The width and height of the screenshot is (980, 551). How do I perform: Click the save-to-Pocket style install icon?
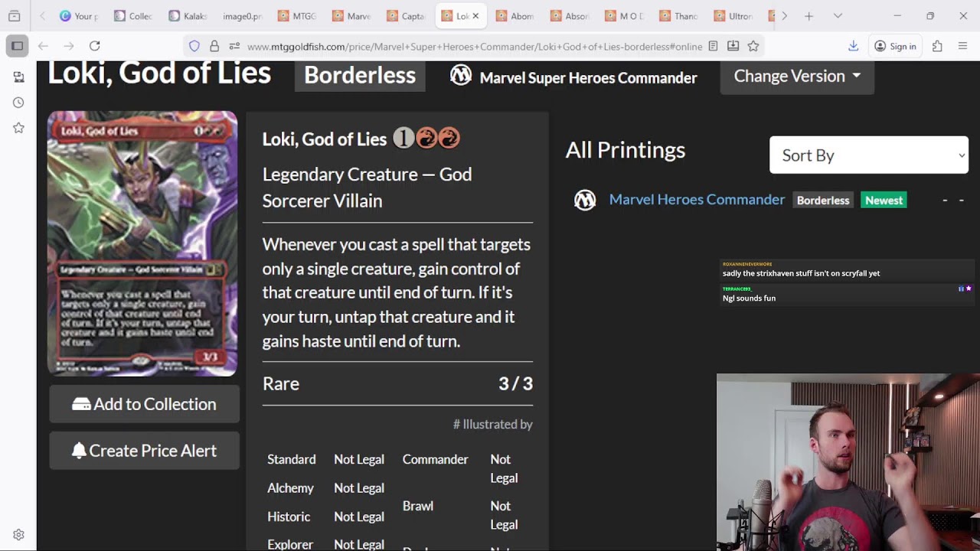pos(733,46)
